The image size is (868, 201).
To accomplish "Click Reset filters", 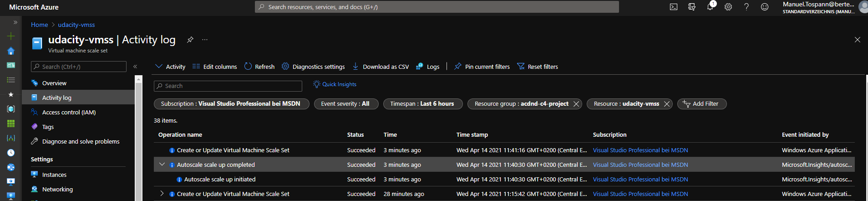I will (538, 67).
